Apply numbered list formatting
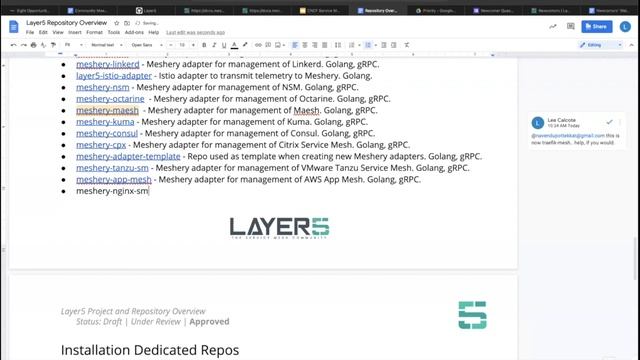Image resolution: width=640 pixels, height=360 pixels. 351,45
